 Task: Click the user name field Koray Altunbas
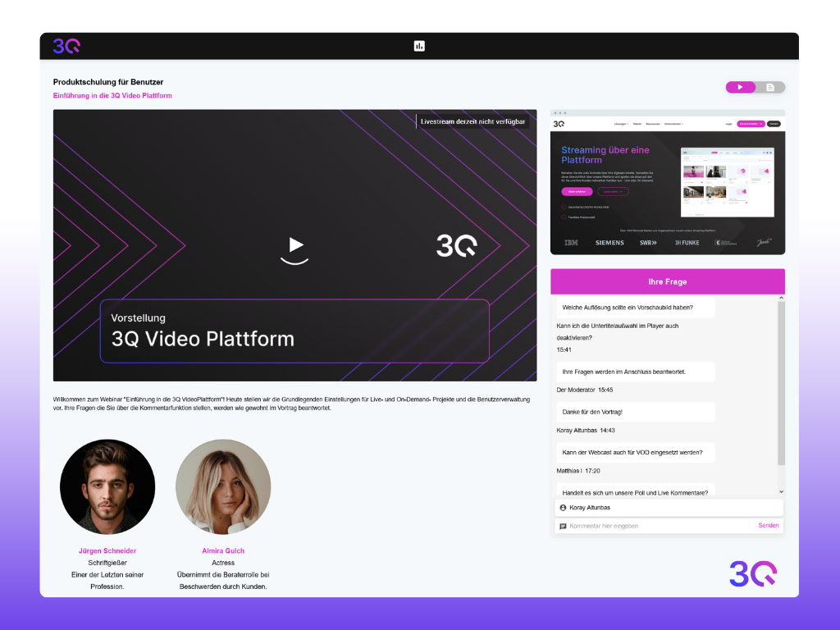click(669, 508)
